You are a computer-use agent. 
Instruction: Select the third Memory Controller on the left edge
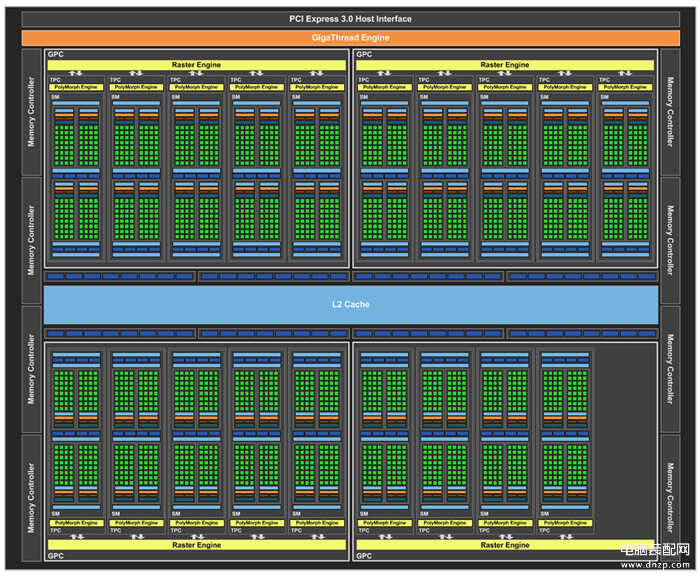point(31,369)
